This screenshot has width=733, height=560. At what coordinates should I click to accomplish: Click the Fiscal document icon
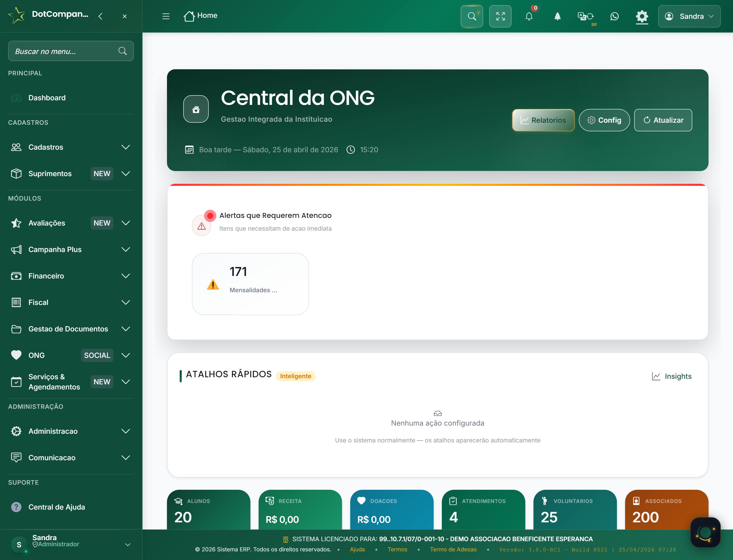coord(16,302)
